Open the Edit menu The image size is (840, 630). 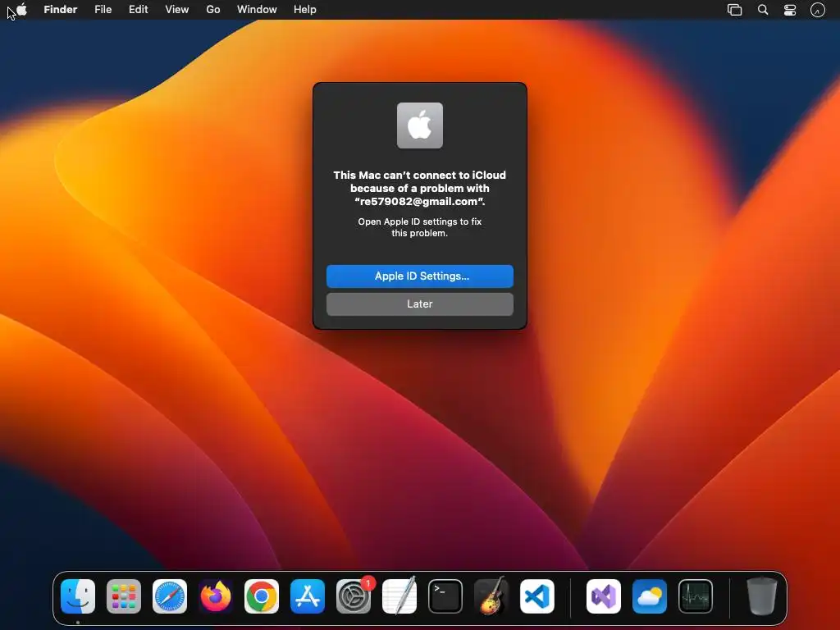point(138,10)
